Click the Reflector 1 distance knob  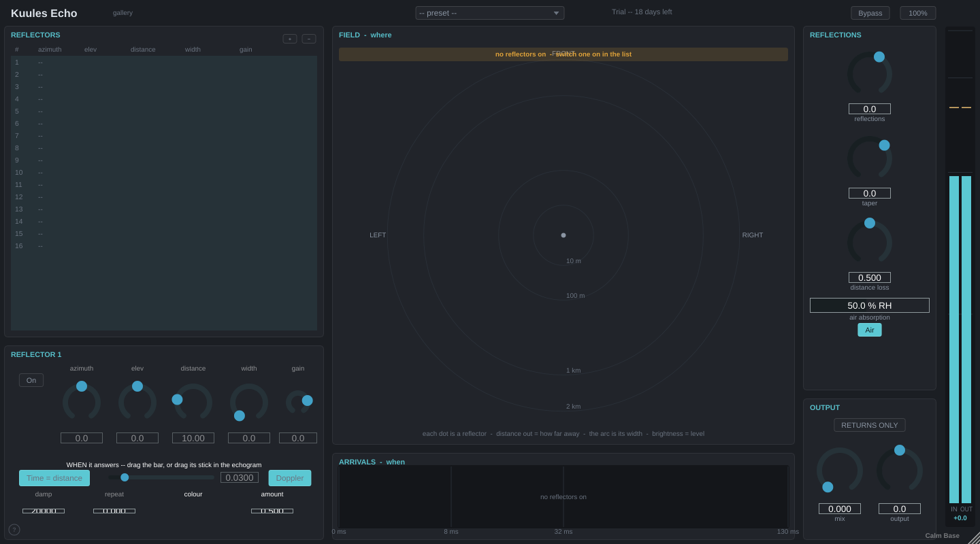click(193, 402)
